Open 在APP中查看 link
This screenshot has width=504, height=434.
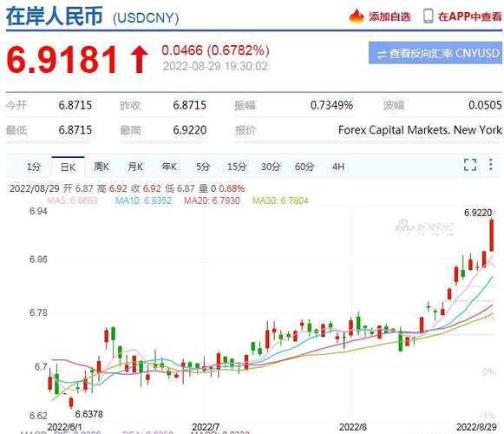coord(469,16)
